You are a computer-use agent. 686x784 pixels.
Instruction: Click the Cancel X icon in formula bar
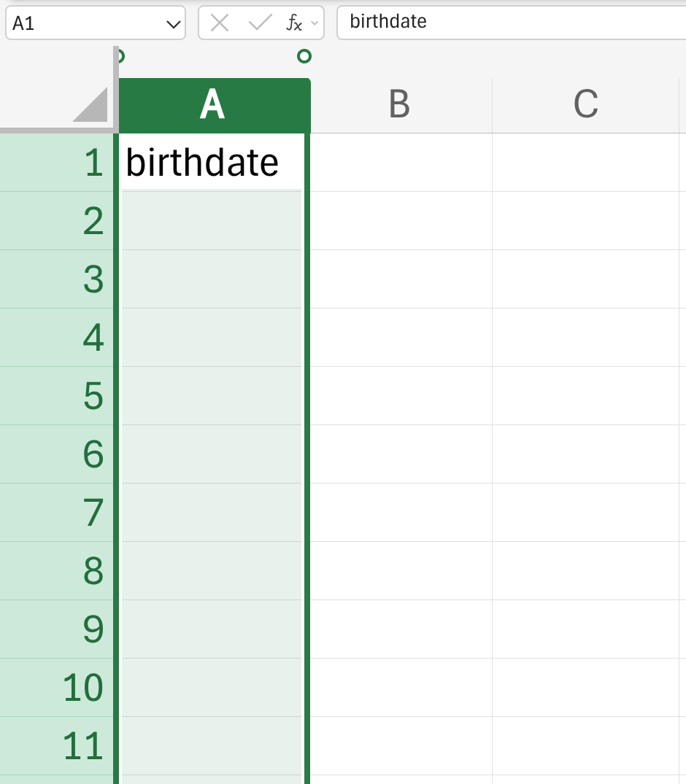pyautogui.click(x=220, y=23)
